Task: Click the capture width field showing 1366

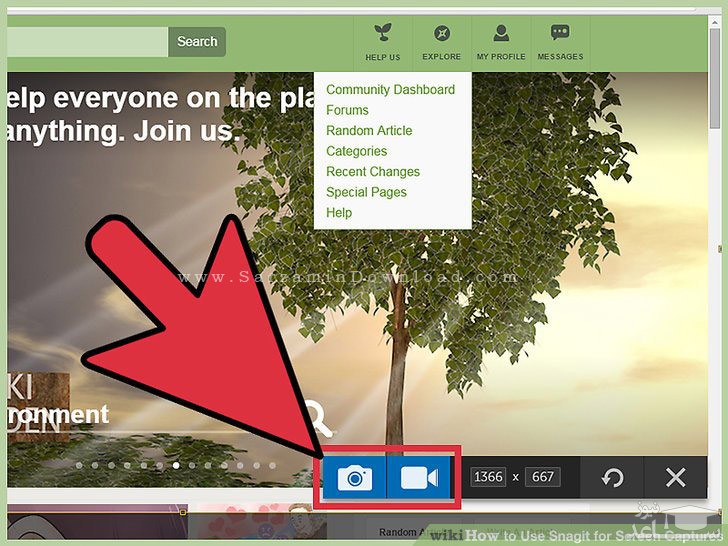Action: click(x=488, y=476)
